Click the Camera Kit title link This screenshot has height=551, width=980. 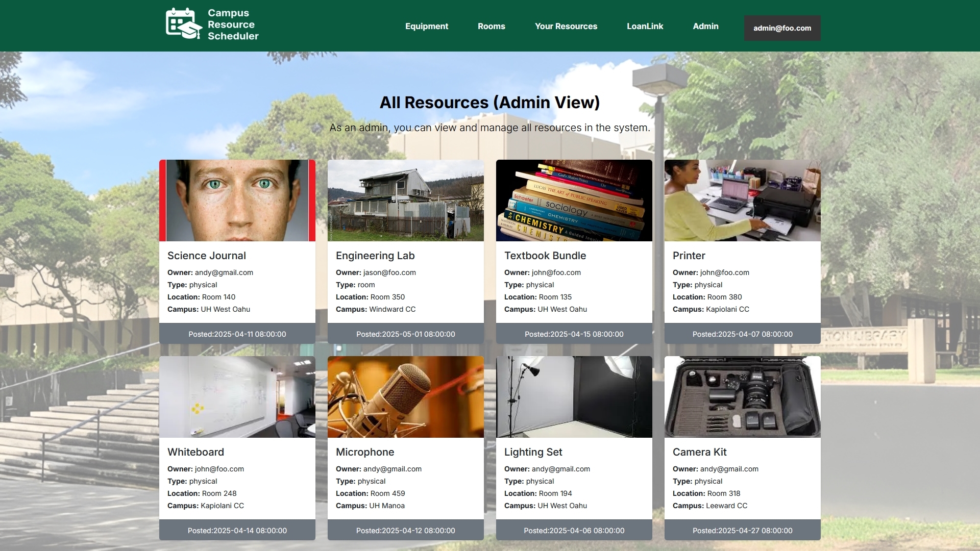coord(700,452)
